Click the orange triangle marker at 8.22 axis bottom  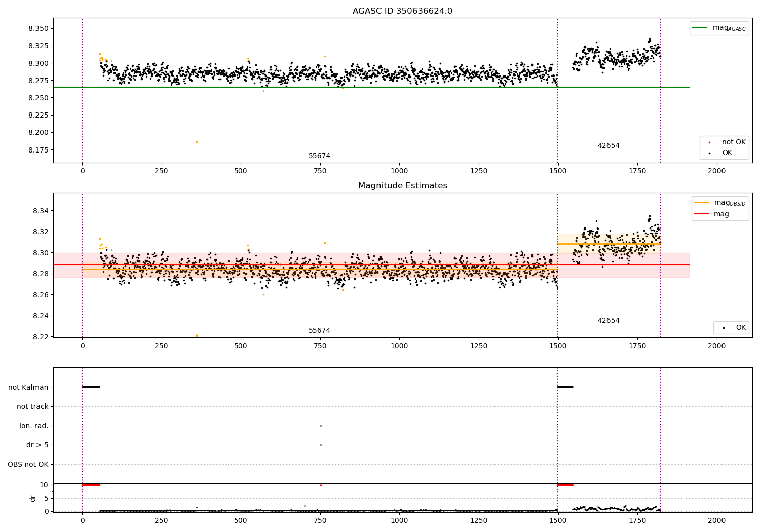click(x=197, y=336)
